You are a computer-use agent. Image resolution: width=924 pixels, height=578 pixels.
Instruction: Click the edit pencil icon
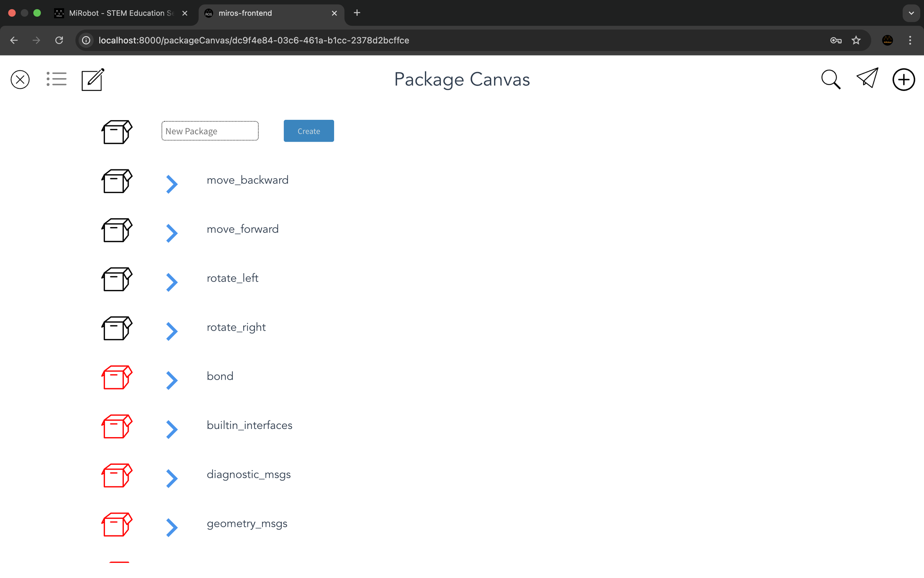[92, 80]
